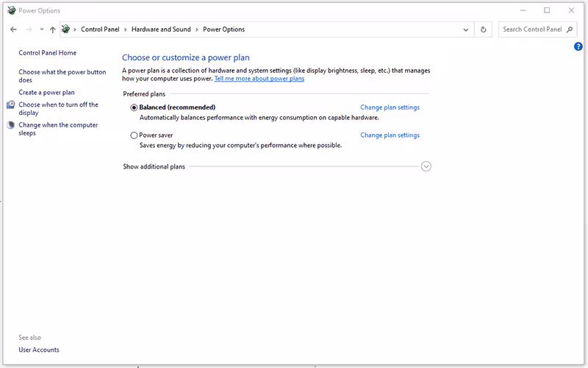Expand chevron before Control Panel breadcrumb

75,29
